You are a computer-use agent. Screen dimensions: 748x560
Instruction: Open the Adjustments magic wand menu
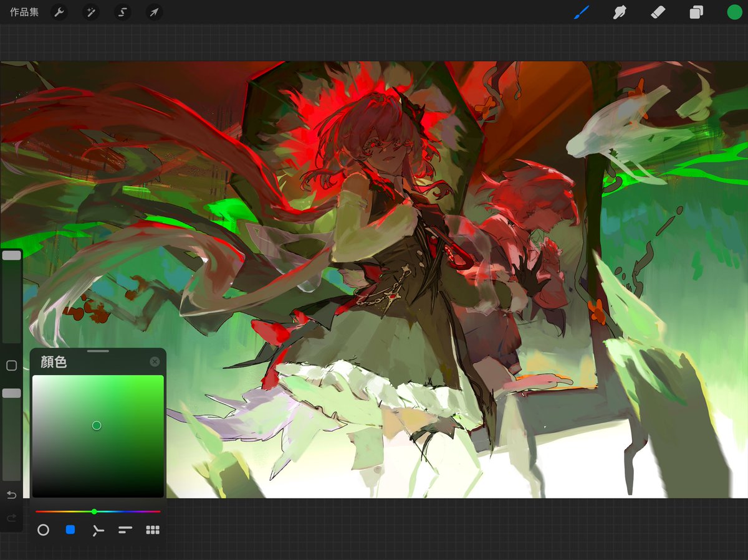[x=90, y=12]
